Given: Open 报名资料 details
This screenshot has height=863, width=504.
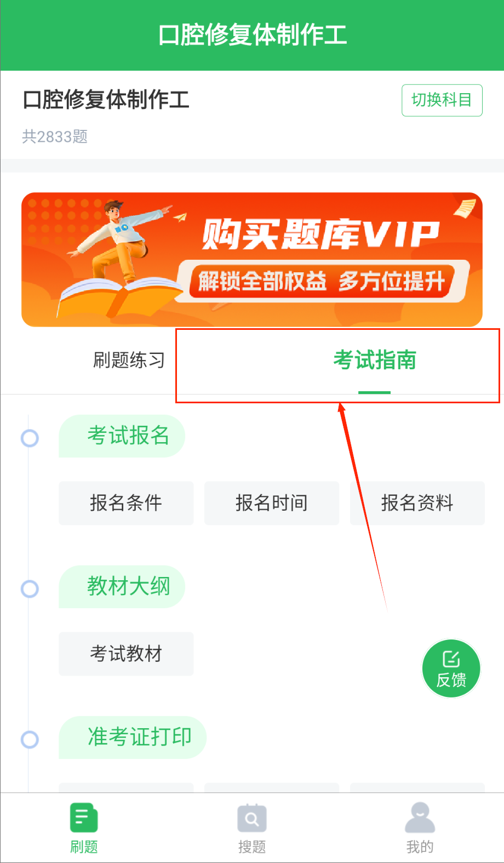Looking at the screenshot, I should pos(417,503).
